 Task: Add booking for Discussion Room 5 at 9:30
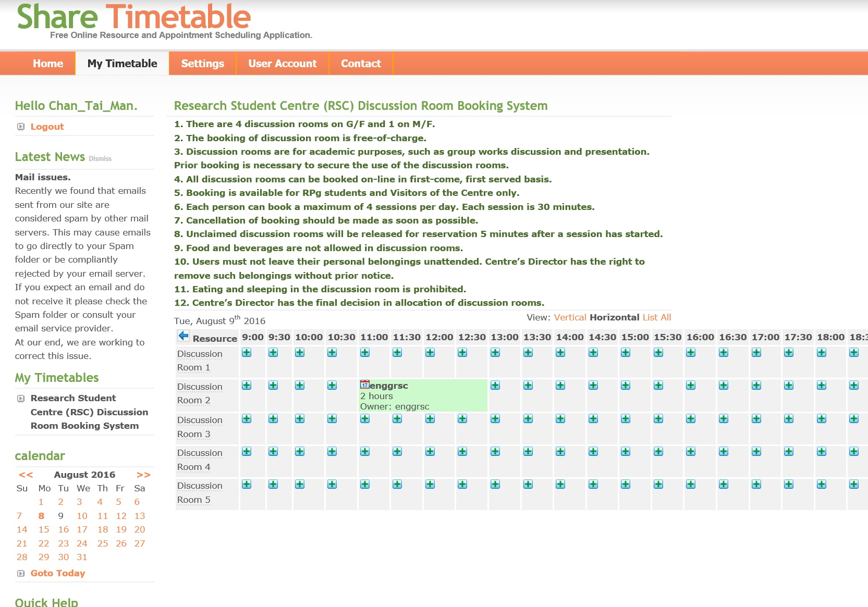click(x=273, y=485)
